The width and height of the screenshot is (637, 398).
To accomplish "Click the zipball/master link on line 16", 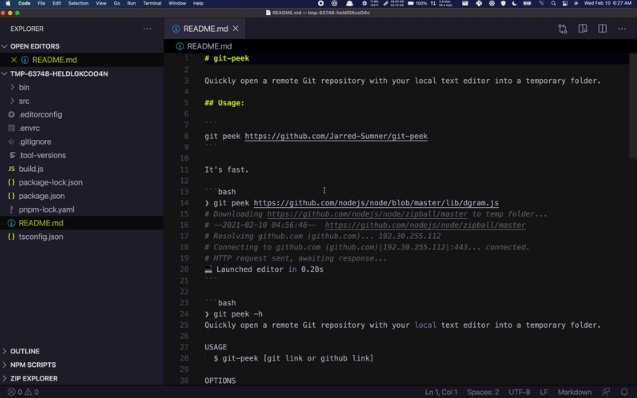I will tap(425, 225).
